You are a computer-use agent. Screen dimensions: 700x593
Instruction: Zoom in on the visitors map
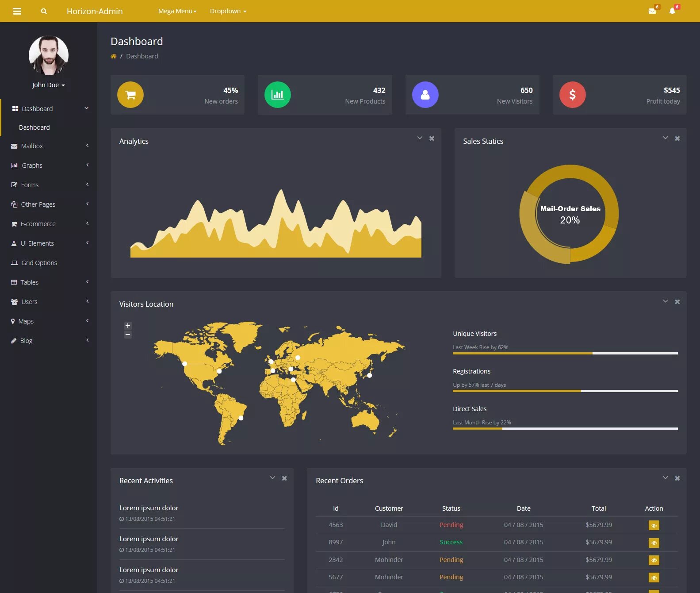click(x=128, y=326)
